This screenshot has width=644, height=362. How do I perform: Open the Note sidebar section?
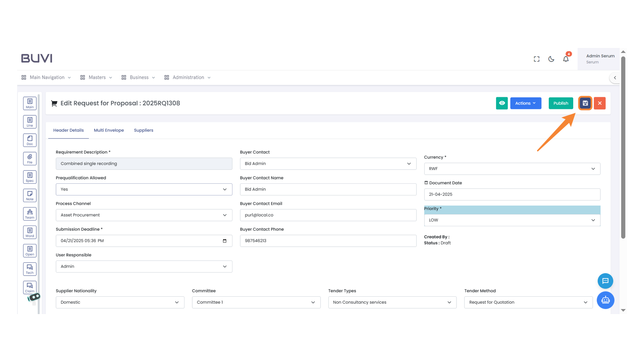tap(30, 195)
